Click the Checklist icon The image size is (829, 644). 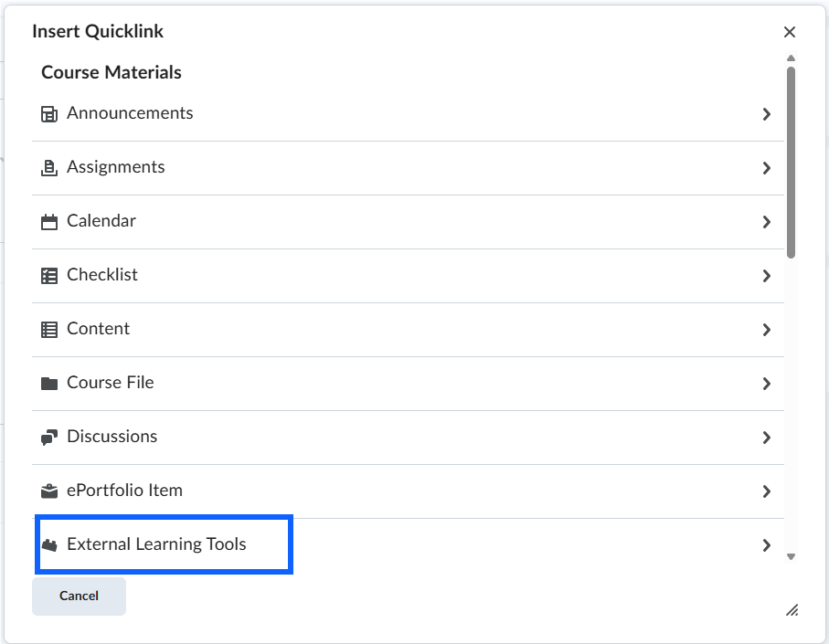tap(49, 276)
